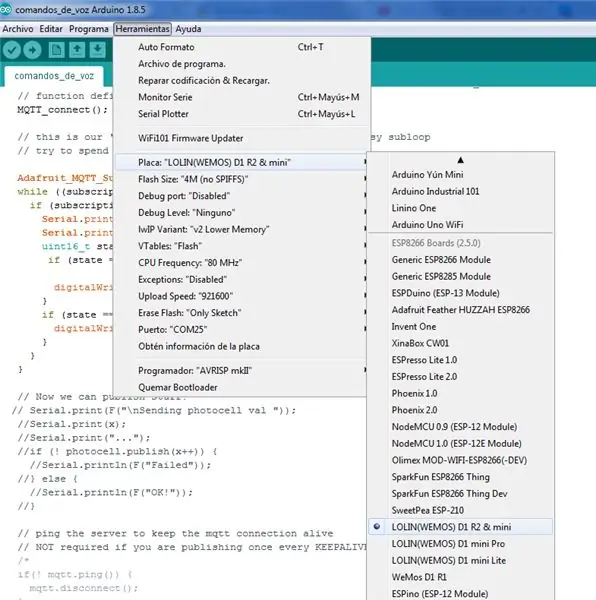Select ESPDuino (ESP-13 Module)
The height and width of the screenshot is (600, 596).
point(461,293)
